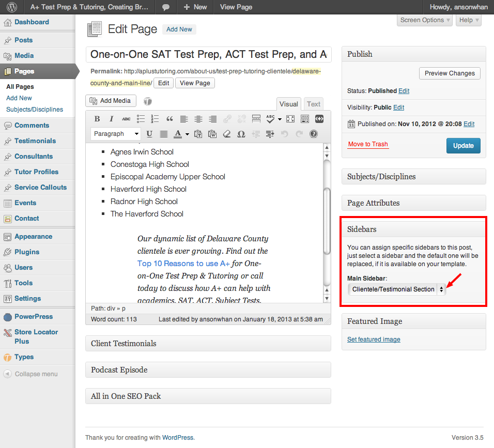494x448 pixels.
Task: Insert a More tag
Action: point(256,119)
